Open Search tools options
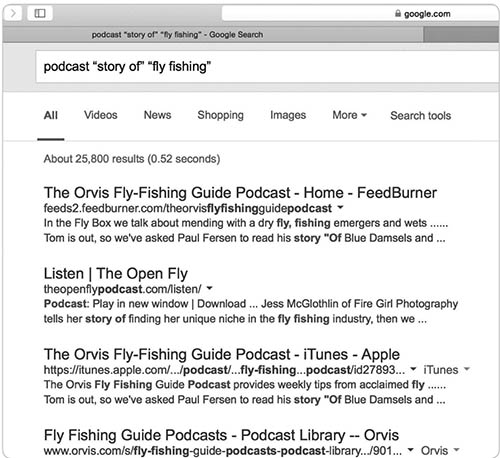500x458 pixels. [x=421, y=115]
